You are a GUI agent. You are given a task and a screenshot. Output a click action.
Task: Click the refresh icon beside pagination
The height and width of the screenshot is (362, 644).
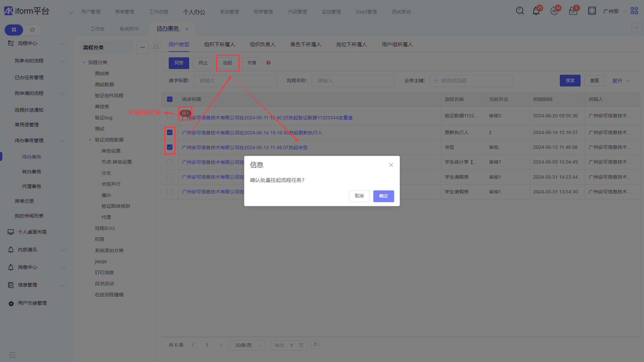pyautogui.click(x=315, y=345)
